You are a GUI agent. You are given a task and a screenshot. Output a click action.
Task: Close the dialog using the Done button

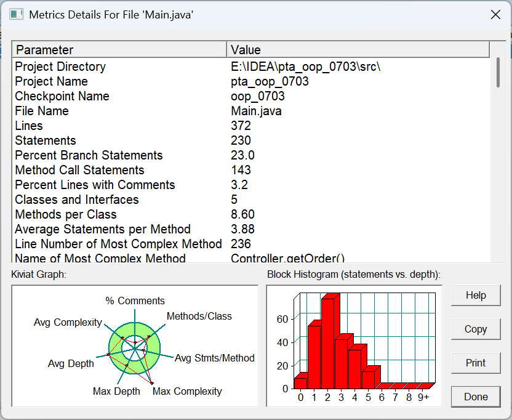[x=476, y=397]
